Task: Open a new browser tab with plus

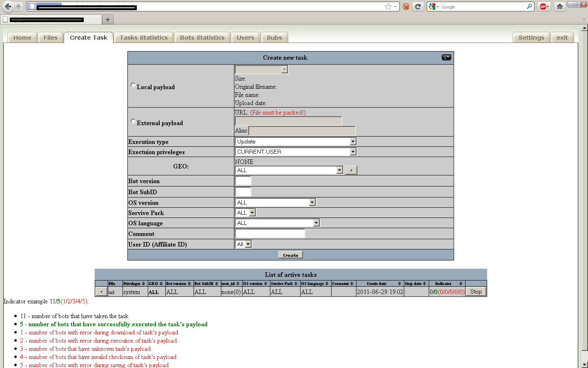Action: pos(108,20)
